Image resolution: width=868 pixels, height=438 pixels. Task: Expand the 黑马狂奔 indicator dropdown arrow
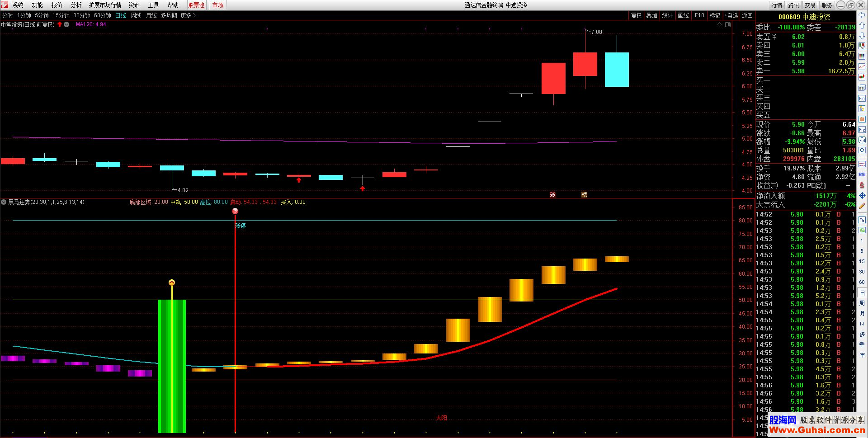tap(4, 202)
